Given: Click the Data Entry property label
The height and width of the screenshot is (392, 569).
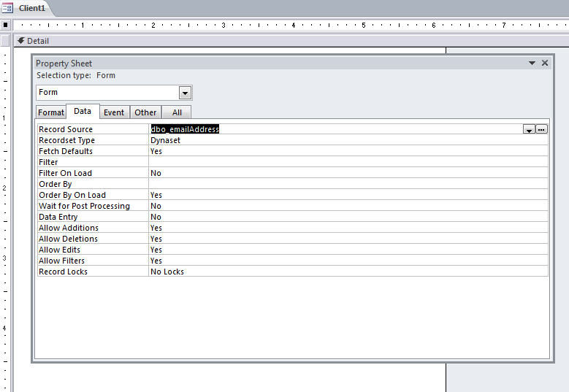Looking at the screenshot, I should (x=58, y=217).
